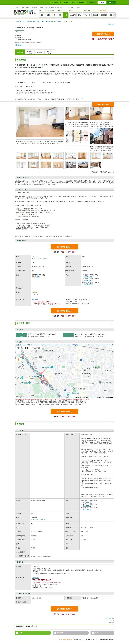Select the first small thumbnail photo
Viewport: 129px width, 644px height.
tap(21, 156)
